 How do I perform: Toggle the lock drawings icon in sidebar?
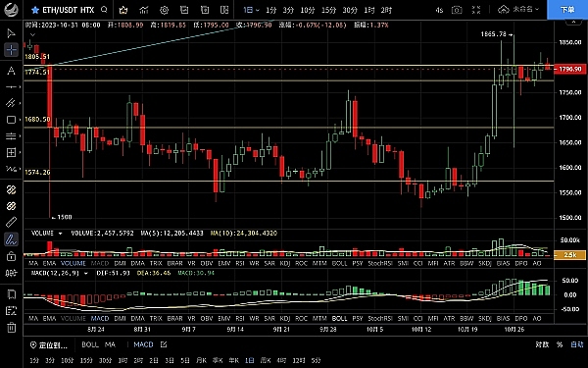pyautogui.click(x=11, y=256)
